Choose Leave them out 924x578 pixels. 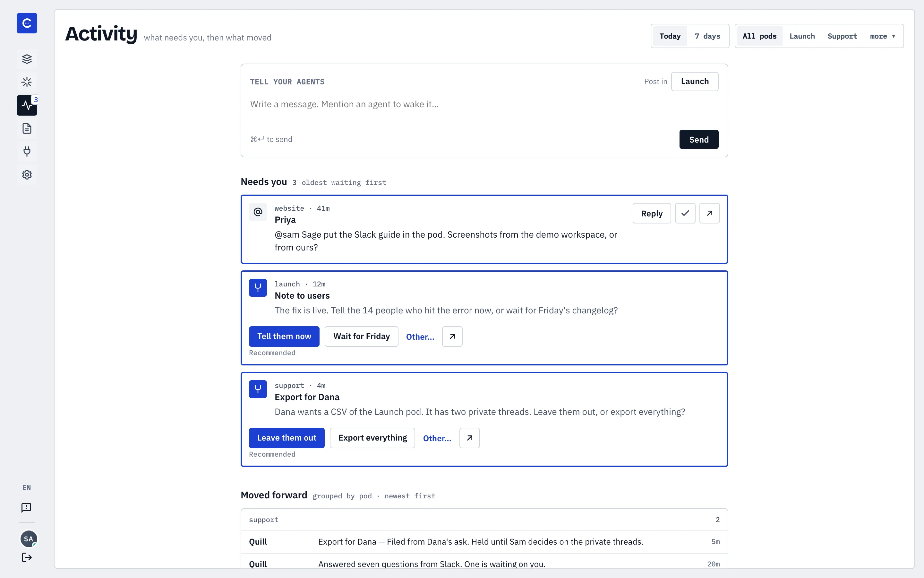tap(287, 438)
